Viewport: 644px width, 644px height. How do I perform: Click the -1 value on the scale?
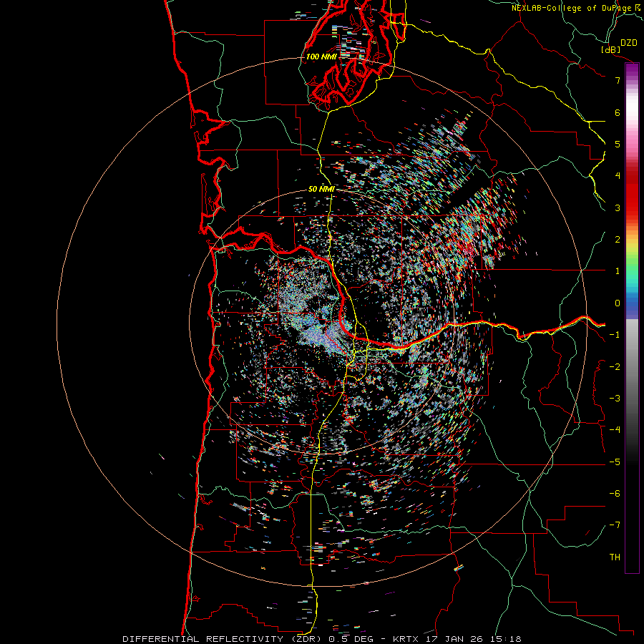pyautogui.click(x=615, y=335)
